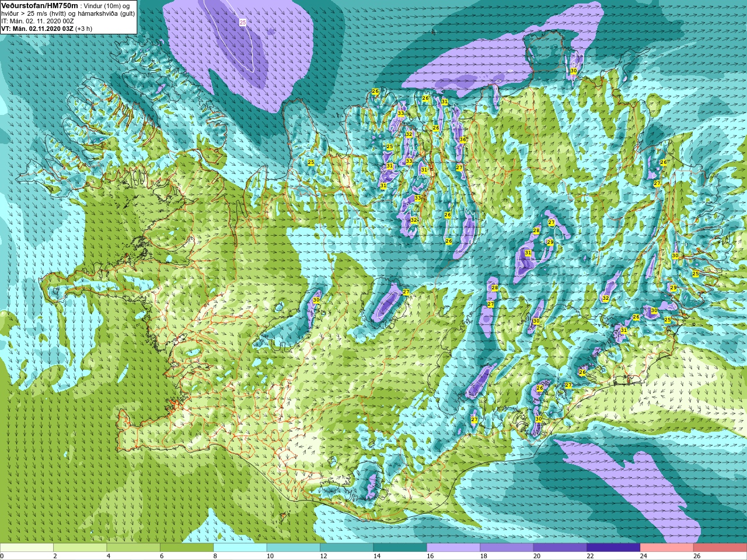Click the scale tick label 16
This screenshot has height=560, width=747.
point(430,556)
